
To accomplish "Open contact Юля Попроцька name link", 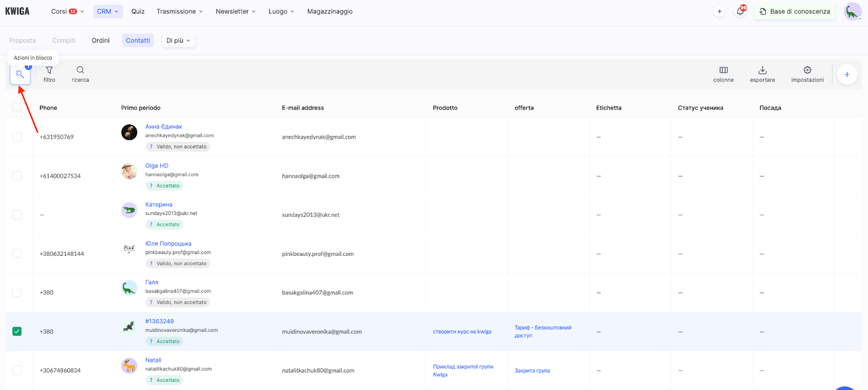I will [168, 244].
